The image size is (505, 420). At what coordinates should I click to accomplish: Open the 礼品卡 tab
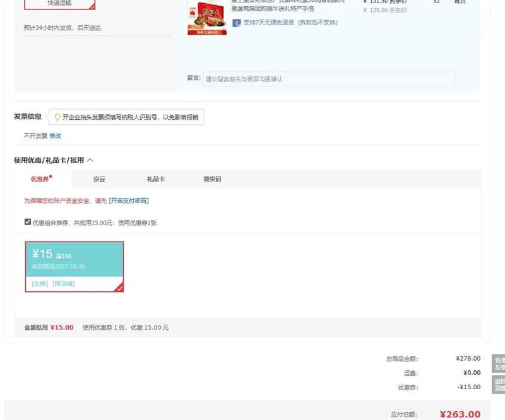[155, 179]
